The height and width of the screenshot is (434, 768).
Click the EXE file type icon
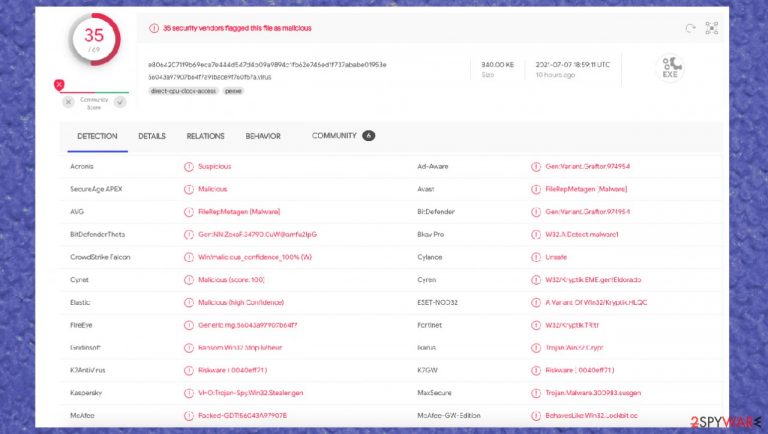click(x=670, y=68)
